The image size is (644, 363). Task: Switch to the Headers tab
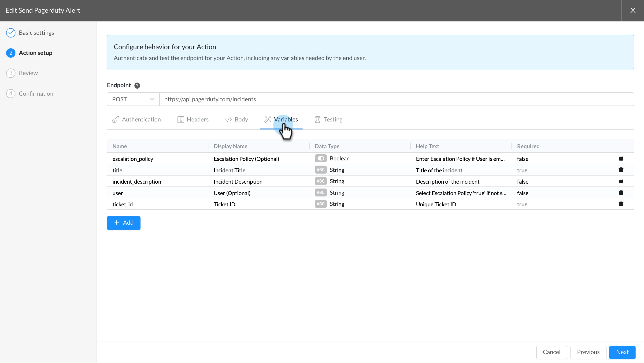[193, 120]
